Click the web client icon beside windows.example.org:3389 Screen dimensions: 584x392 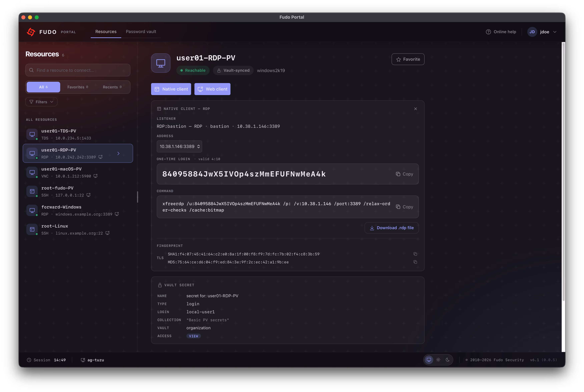pos(117,214)
